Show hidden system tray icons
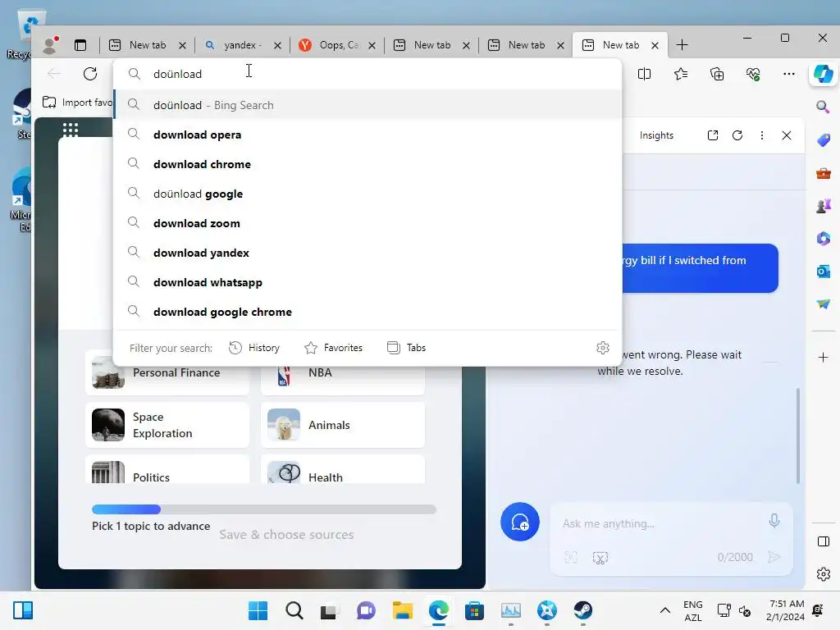This screenshot has height=630, width=840. pos(664,610)
